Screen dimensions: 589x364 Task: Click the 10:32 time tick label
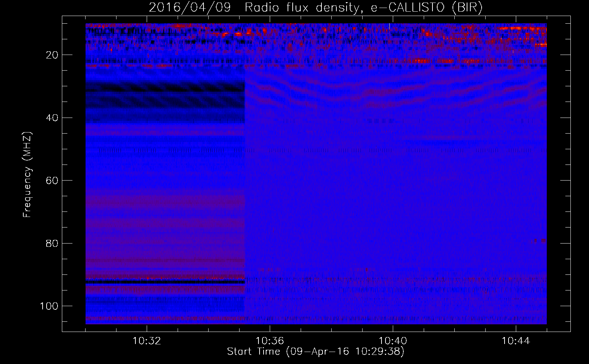(x=147, y=341)
